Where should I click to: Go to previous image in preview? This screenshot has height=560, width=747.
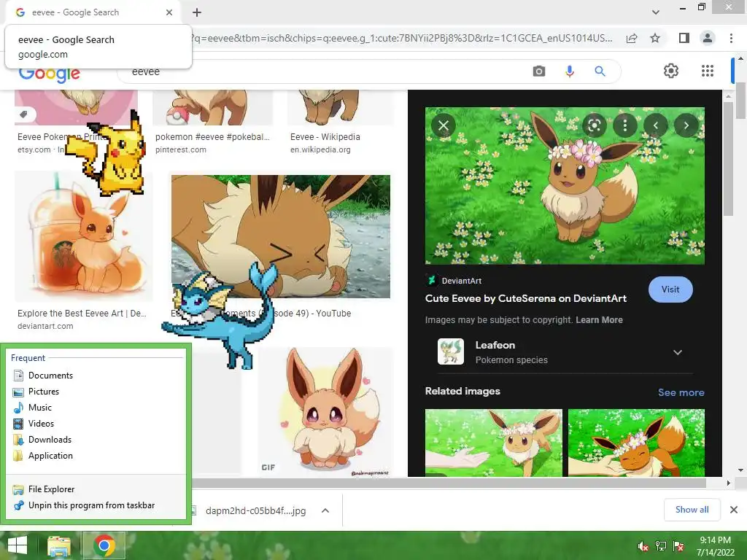pyautogui.click(x=656, y=125)
